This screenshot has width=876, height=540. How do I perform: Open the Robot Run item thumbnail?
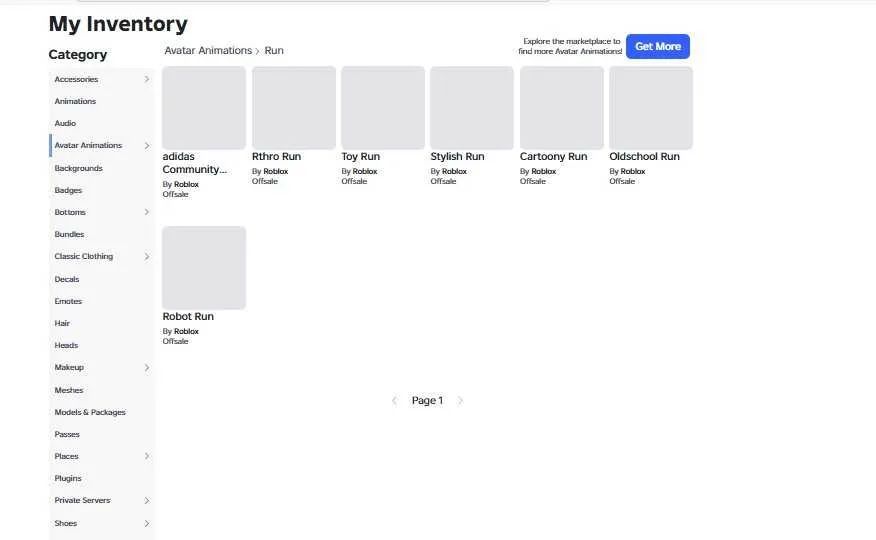click(x=204, y=267)
